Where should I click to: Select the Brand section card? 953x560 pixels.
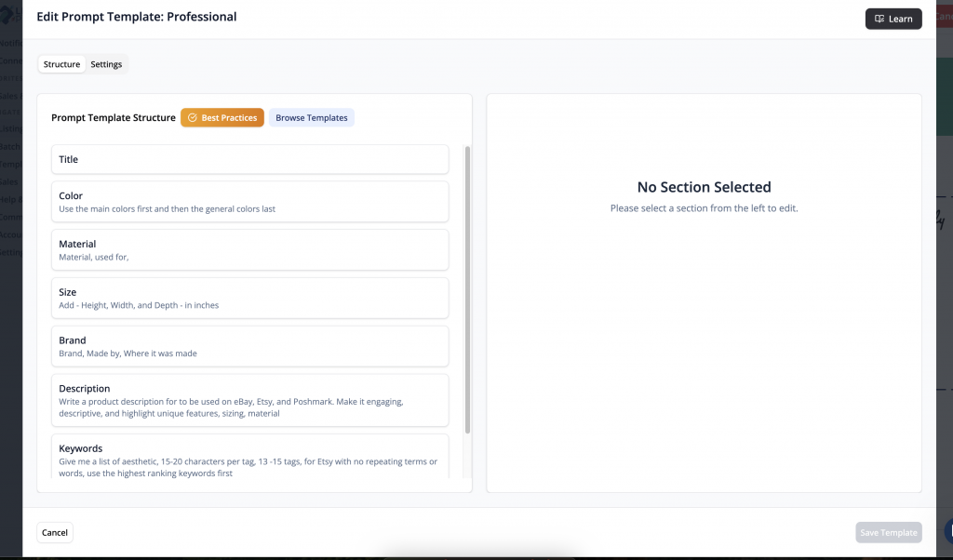(x=249, y=346)
